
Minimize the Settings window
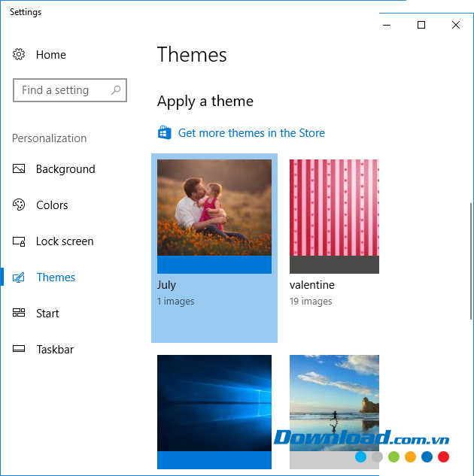[387, 25]
